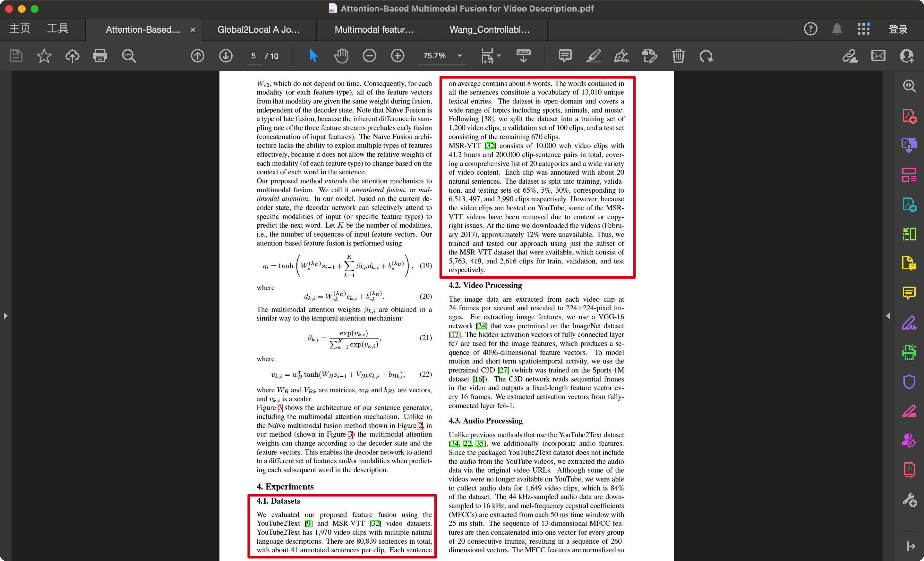Open the fit page options dropdown arrow
Image resolution: width=924 pixels, height=561 pixels.
click(x=499, y=56)
